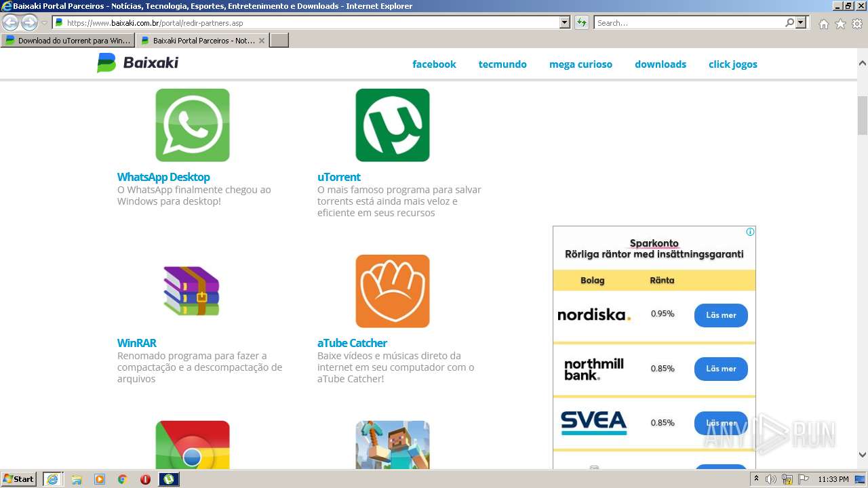Viewport: 868px width, 488px height.
Task: Click the URL address bar field
Action: click(x=307, y=23)
